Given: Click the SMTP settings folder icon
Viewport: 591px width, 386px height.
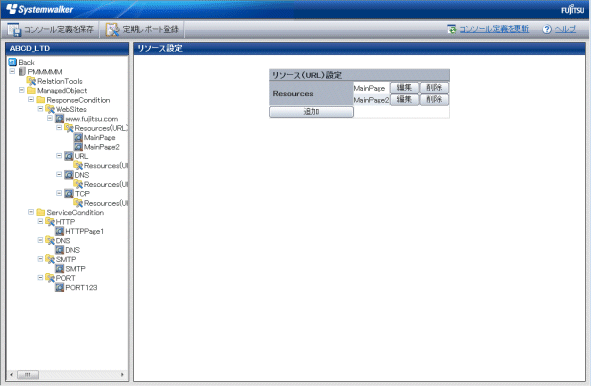Looking at the screenshot, I should tap(50, 259).
